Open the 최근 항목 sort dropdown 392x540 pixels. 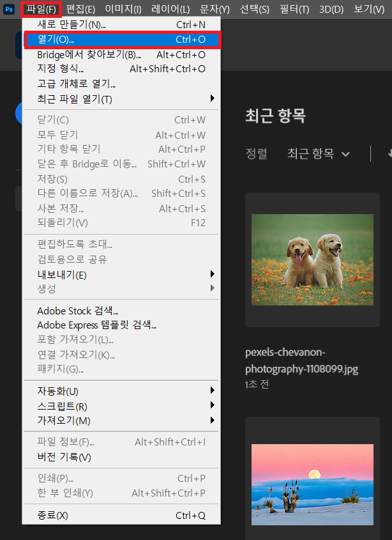click(319, 153)
